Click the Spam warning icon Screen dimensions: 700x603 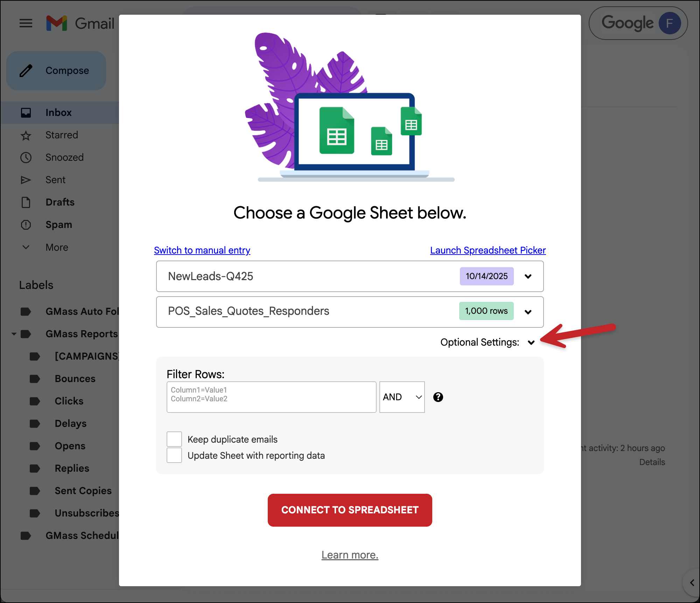coord(26,224)
